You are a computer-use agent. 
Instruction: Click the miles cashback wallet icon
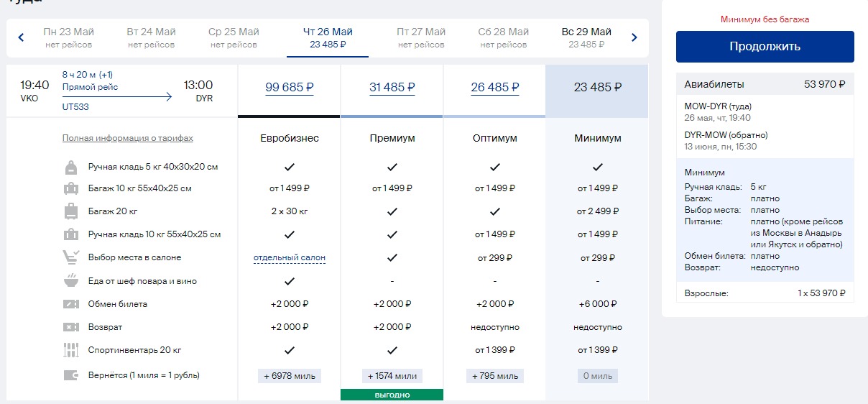pos(71,375)
